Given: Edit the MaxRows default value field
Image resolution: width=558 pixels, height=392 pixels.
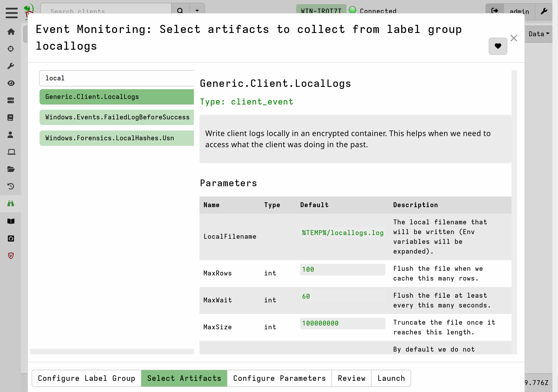Looking at the screenshot, I should [x=342, y=269].
